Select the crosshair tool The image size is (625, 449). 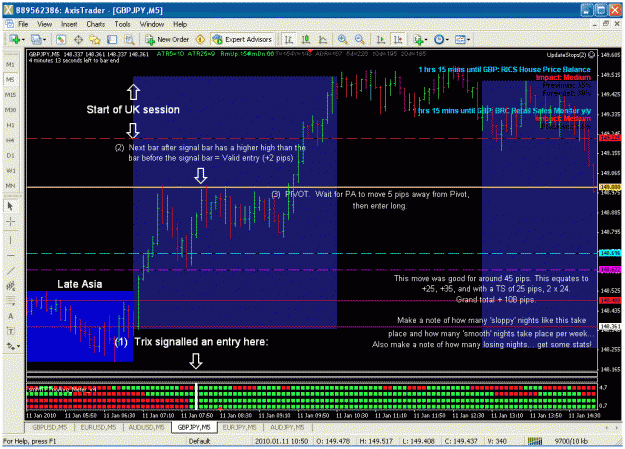[10, 222]
